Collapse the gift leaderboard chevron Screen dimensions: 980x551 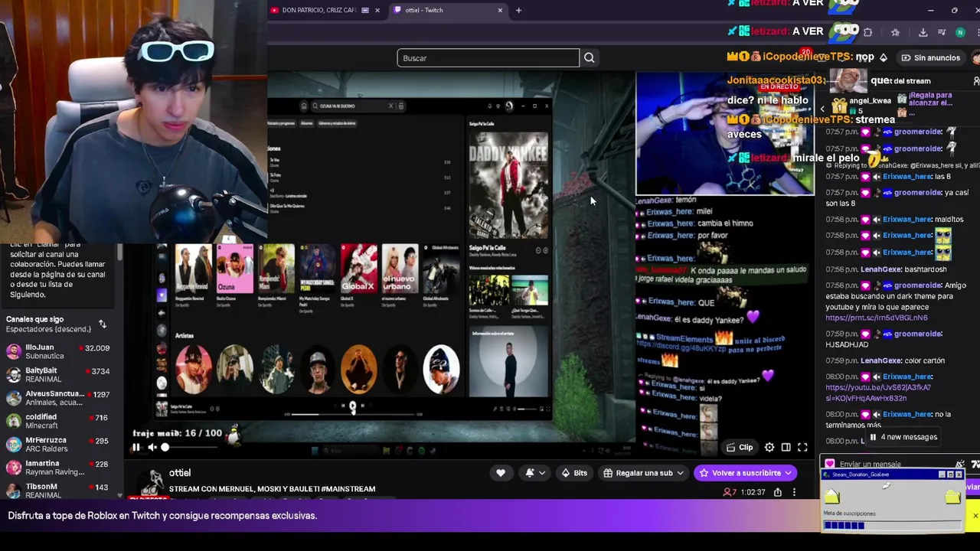822,109
